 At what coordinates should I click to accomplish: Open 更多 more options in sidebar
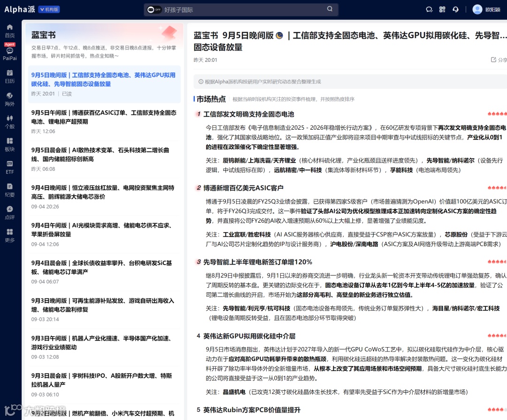(10, 235)
